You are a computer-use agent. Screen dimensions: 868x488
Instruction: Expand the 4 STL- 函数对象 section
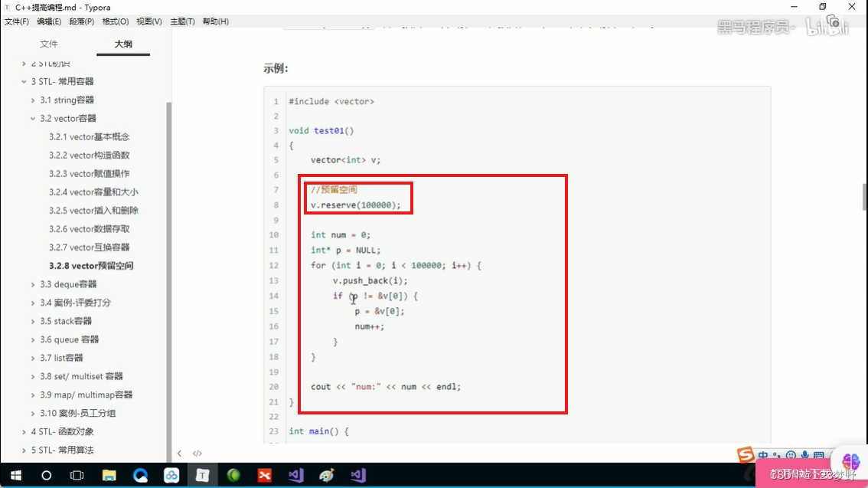(24, 431)
